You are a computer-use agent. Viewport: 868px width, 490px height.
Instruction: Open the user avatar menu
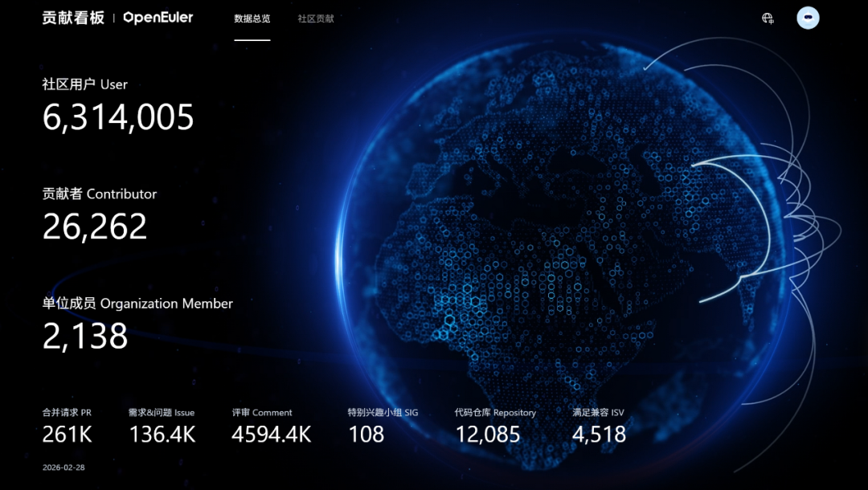click(x=808, y=18)
